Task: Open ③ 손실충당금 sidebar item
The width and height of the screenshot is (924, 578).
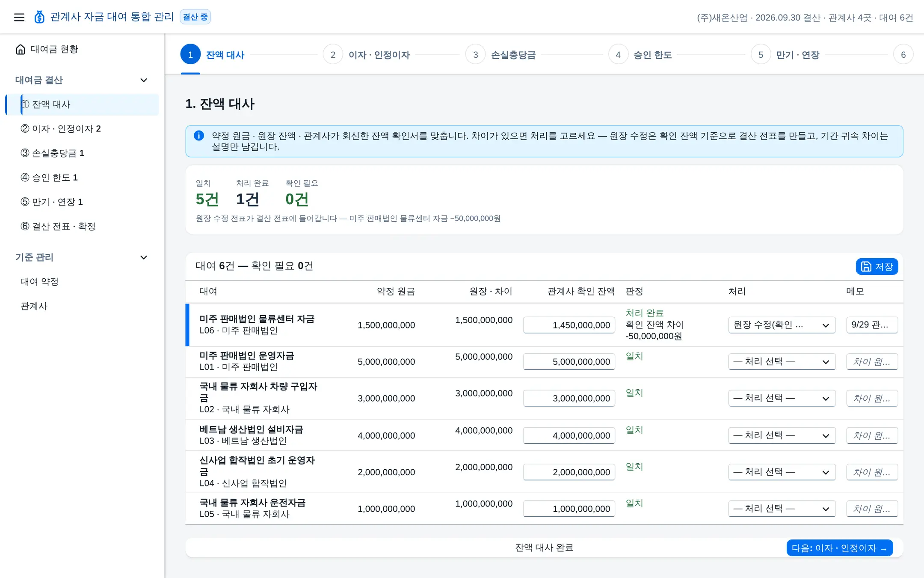Action: click(82, 153)
